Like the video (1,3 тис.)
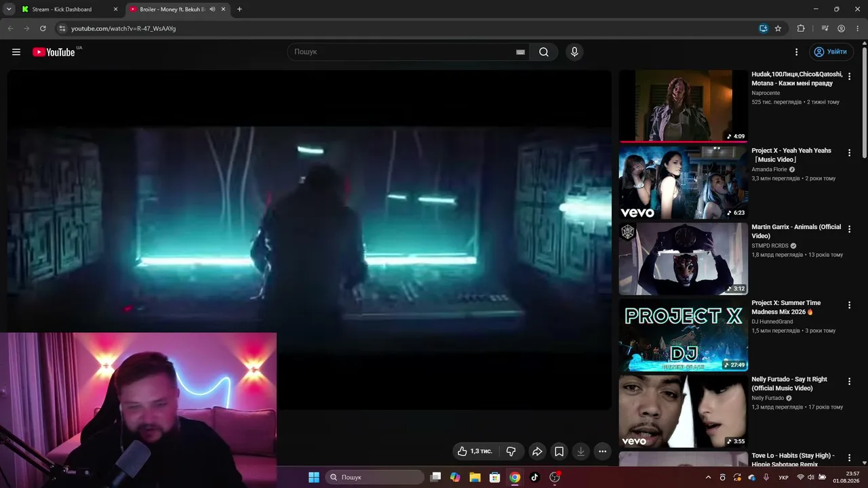 click(x=475, y=451)
